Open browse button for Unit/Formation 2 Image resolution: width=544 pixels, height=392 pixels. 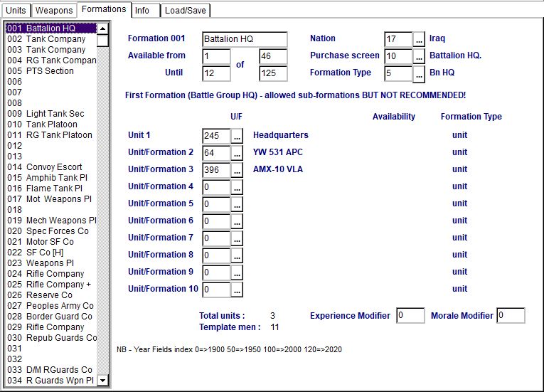[x=238, y=153]
